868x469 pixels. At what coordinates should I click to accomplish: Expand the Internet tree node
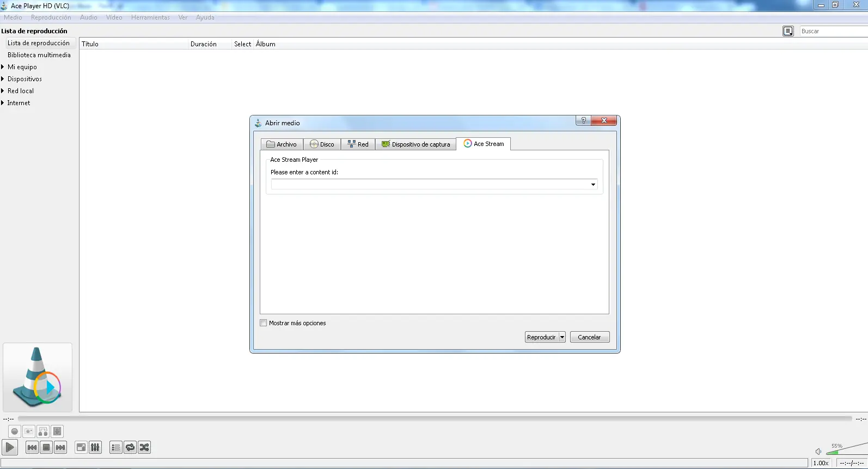coord(3,103)
